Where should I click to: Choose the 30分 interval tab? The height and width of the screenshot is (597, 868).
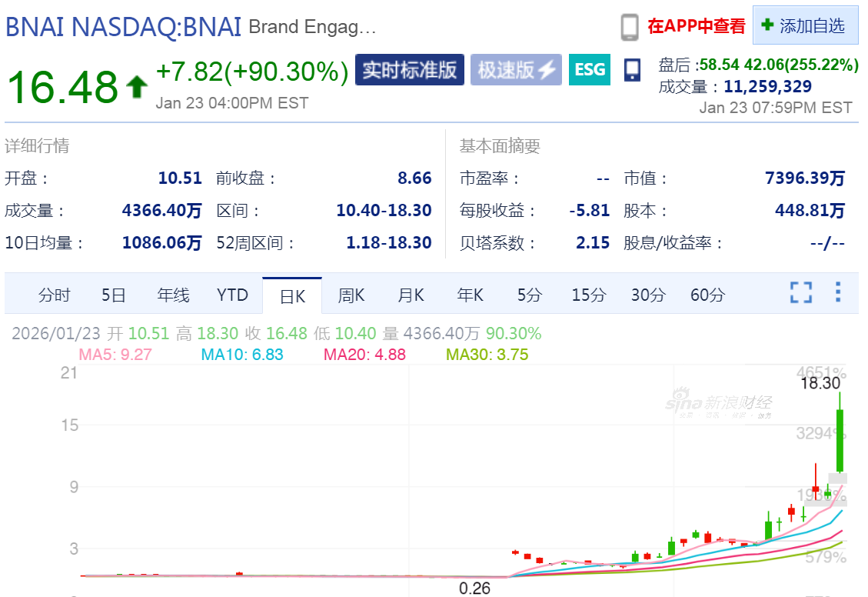click(648, 295)
